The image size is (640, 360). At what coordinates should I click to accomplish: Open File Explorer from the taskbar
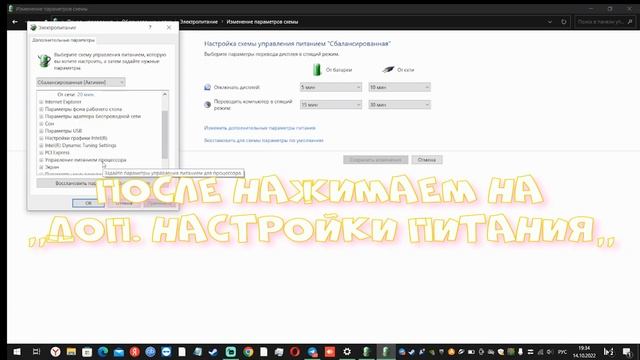tap(71, 352)
